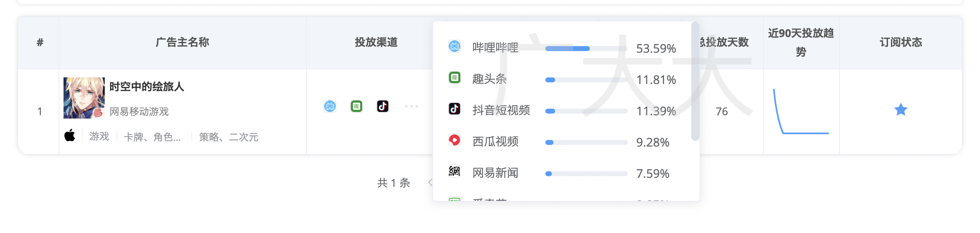This screenshot has height=233, width=980.
Task: Click the 近90天投放趋势 column header
Action: pyautogui.click(x=801, y=42)
